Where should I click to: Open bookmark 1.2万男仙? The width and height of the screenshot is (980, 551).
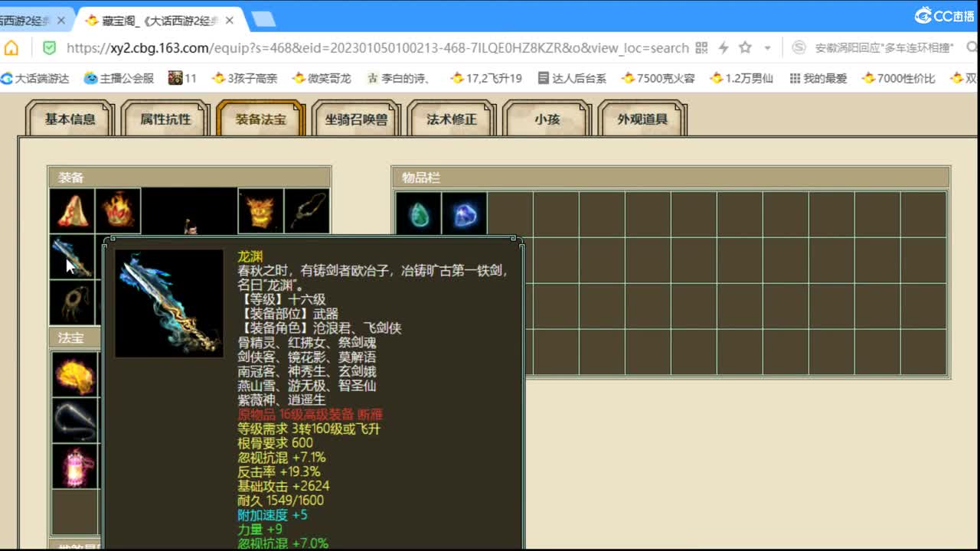742,78
